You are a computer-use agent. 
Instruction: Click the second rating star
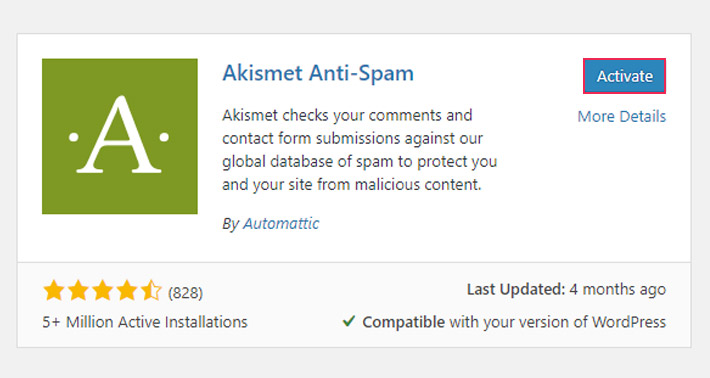pos(78,291)
